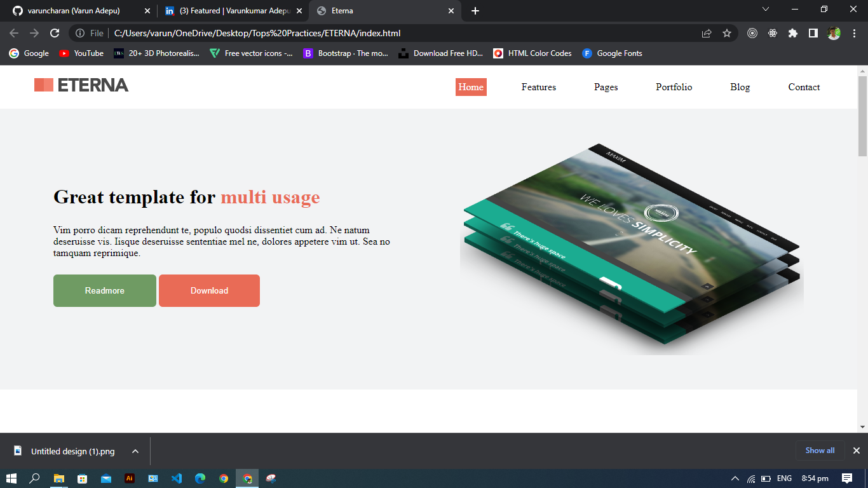The height and width of the screenshot is (488, 868).
Task: Open the HTML Color Codes bookmark
Action: coord(532,53)
